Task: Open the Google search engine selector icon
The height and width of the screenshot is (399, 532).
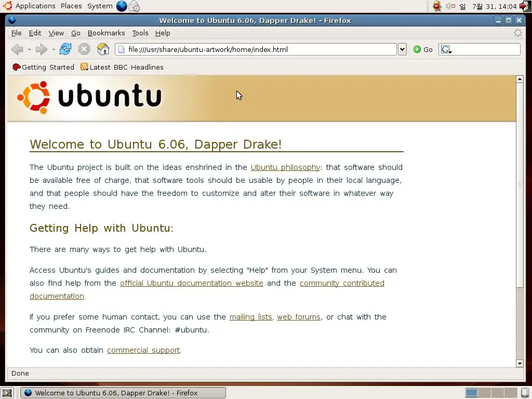Action: tap(446, 49)
